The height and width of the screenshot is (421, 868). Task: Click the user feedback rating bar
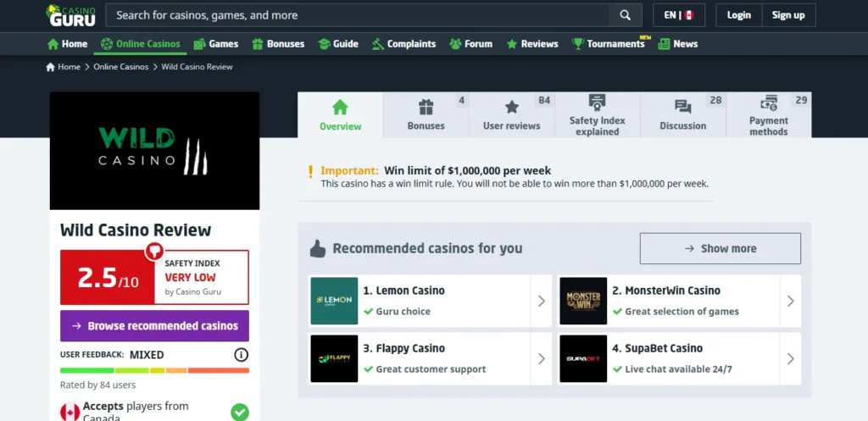(x=154, y=371)
